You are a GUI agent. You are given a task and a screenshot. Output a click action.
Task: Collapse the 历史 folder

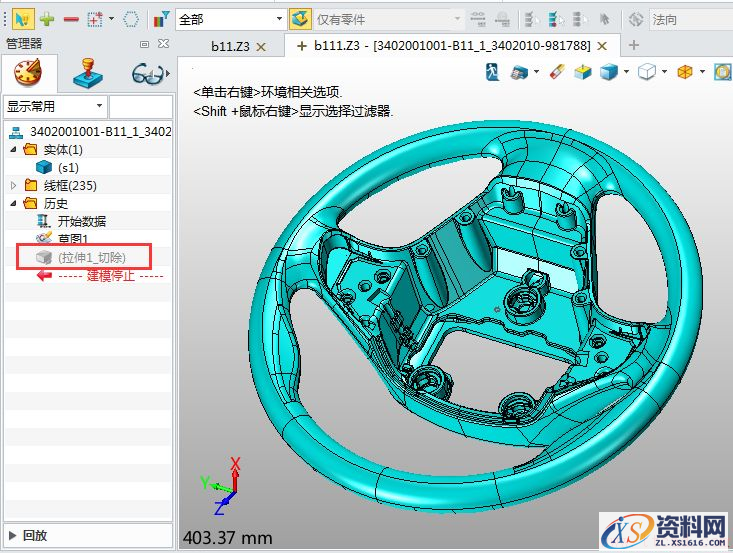pyautogui.click(x=14, y=203)
